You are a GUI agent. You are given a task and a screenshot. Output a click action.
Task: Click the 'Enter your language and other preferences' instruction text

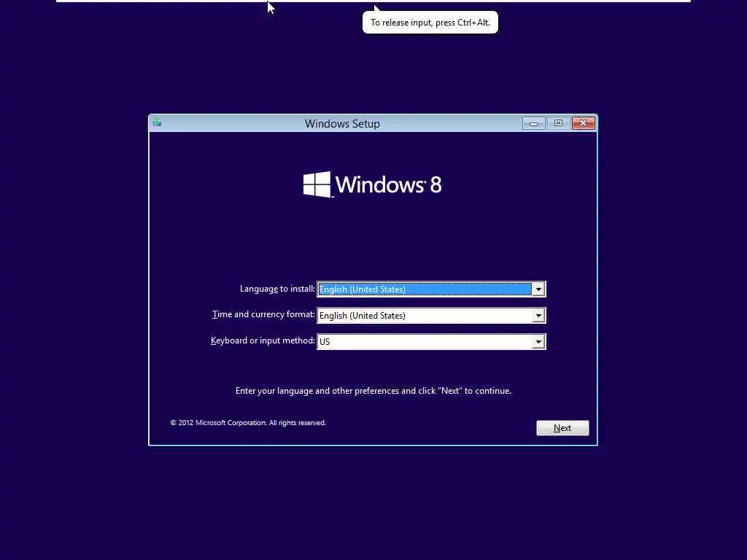coord(373,391)
